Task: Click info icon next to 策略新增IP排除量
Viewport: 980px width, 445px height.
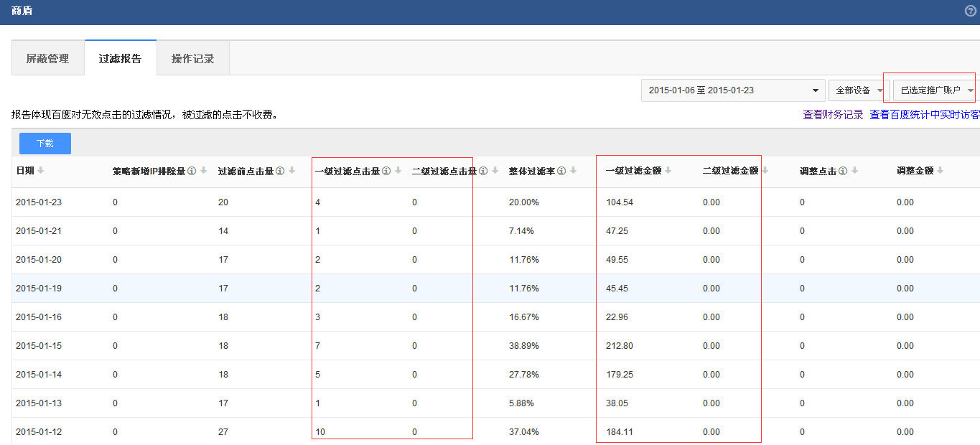Action: click(192, 171)
